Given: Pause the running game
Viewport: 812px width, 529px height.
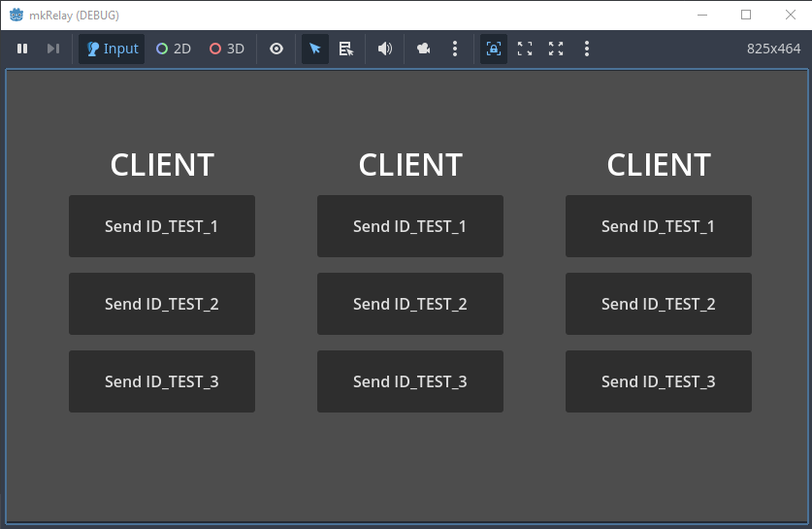Looking at the screenshot, I should click(22, 49).
